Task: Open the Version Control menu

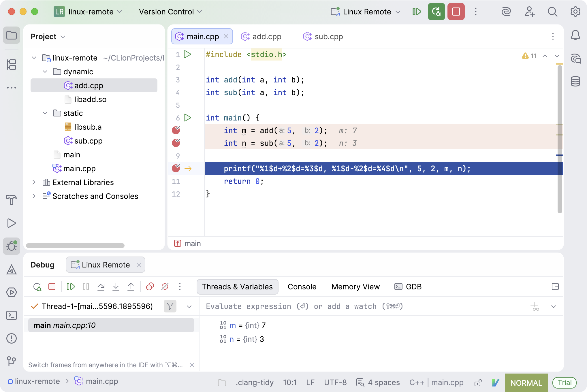Action: click(170, 12)
